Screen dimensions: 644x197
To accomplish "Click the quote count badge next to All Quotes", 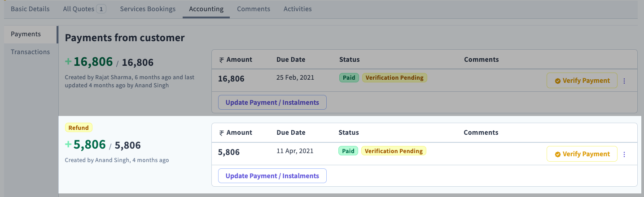I will pyautogui.click(x=101, y=9).
